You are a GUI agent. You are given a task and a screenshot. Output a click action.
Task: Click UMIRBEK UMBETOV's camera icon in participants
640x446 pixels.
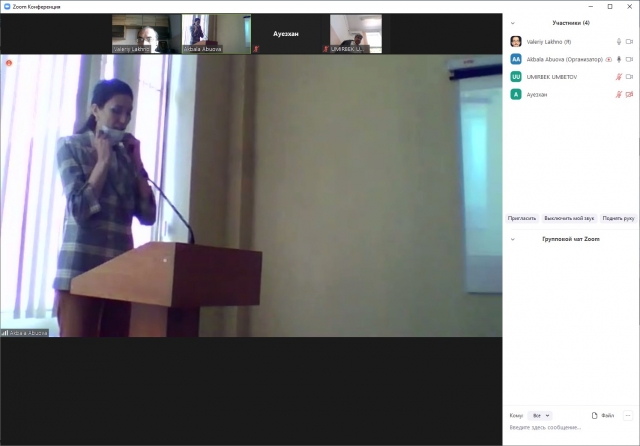pos(629,77)
